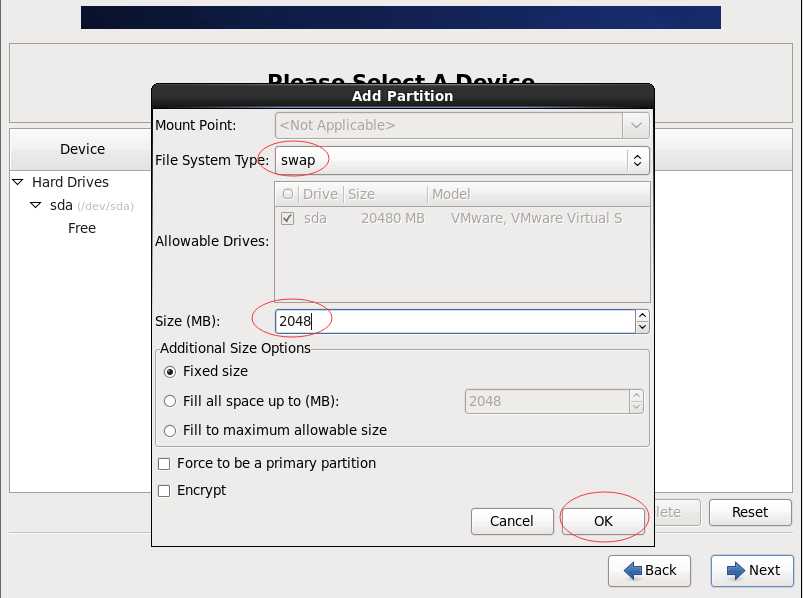Collapse the Hard Drives tree node

[x=18, y=182]
